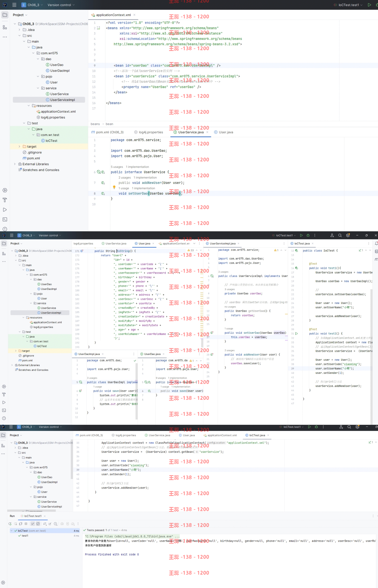This screenshot has width=378, height=588.
Task: Select UserDaoImpl in top project tree
Action: click(60, 71)
